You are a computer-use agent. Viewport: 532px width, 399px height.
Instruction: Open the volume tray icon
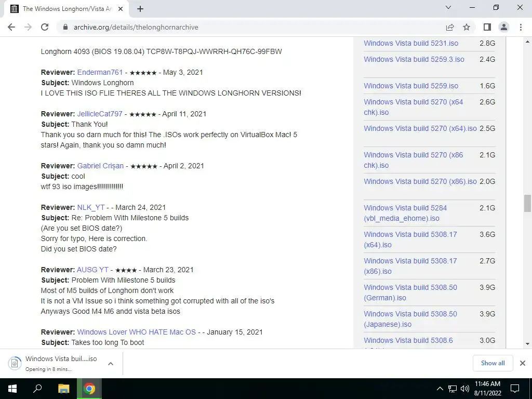[x=465, y=389]
